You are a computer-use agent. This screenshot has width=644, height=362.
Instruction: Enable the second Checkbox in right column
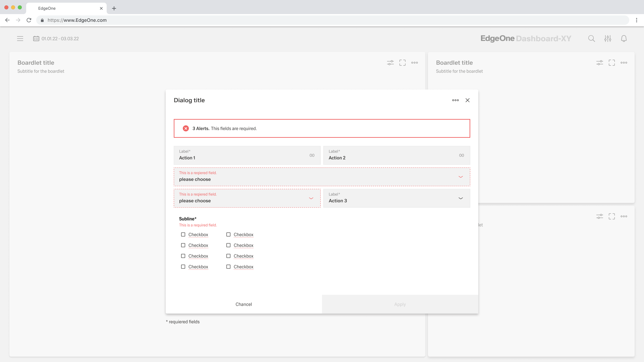[228, 245]
